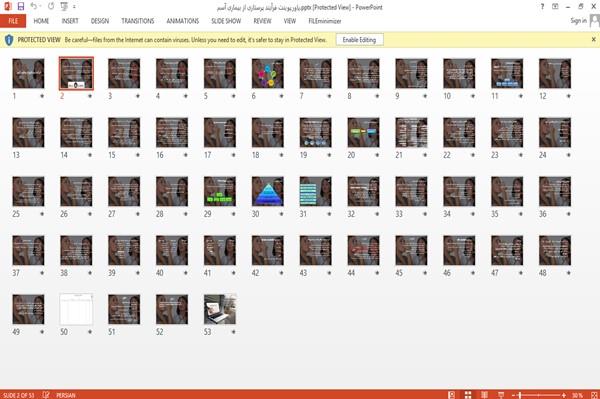Open the TRANSITIONS ribbon tab
The height and width of the screenshot is (399, 600).
tap(138, 21)
